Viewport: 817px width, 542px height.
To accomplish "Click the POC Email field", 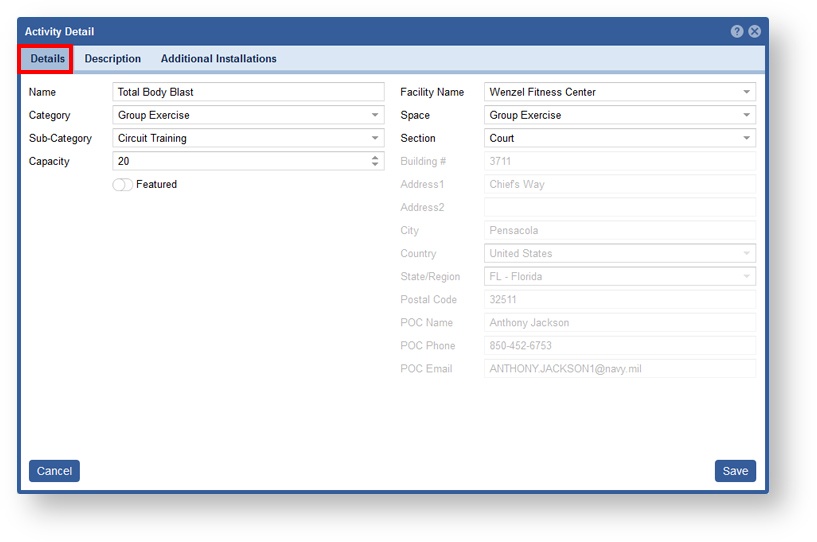I will [x=619, y=369].
